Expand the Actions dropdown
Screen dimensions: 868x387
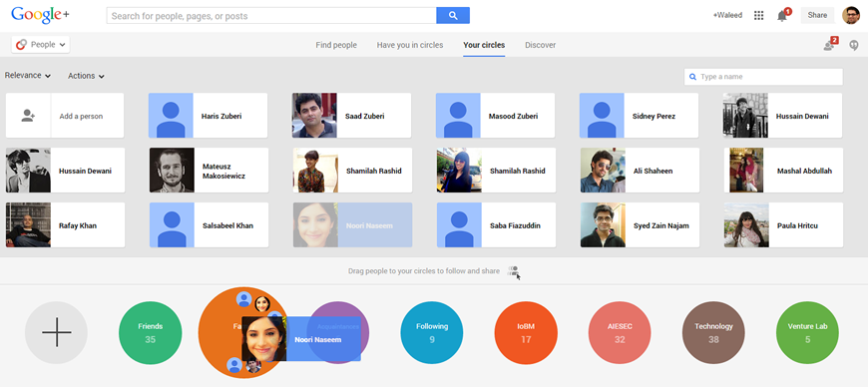[87, 76]
